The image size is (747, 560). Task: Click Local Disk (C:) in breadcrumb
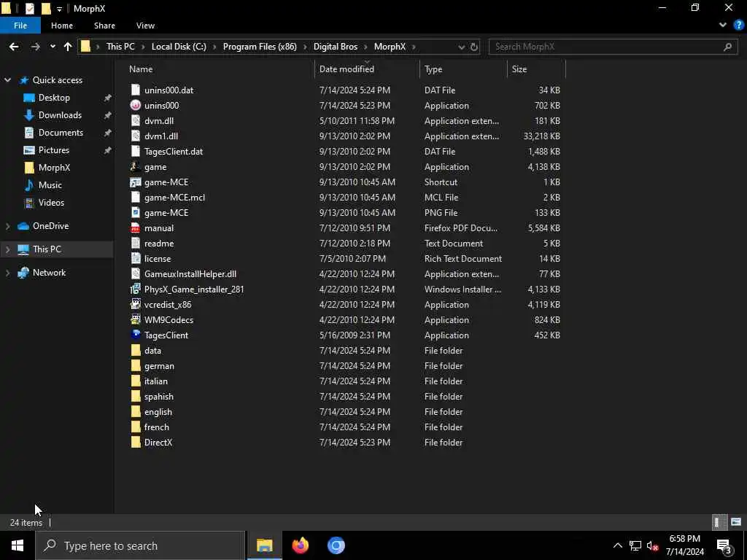point(179,47)
